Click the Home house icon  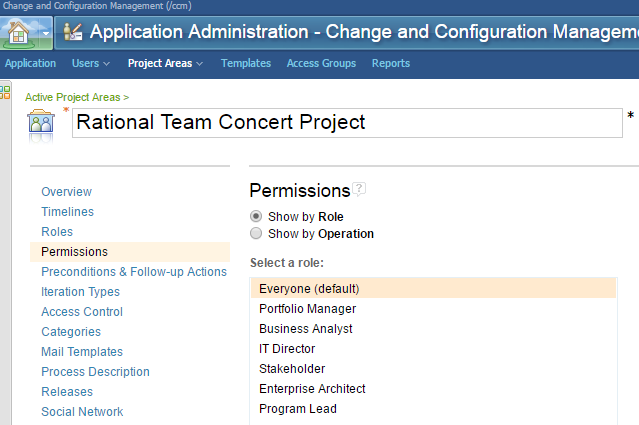click(x=20, y=31)
